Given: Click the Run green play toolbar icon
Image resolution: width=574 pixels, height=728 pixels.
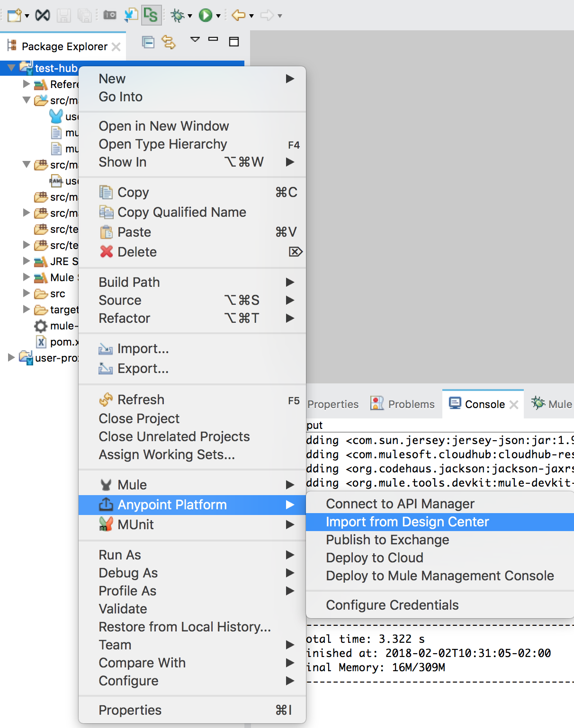Looking at the screenshot, I should [205, 16].
